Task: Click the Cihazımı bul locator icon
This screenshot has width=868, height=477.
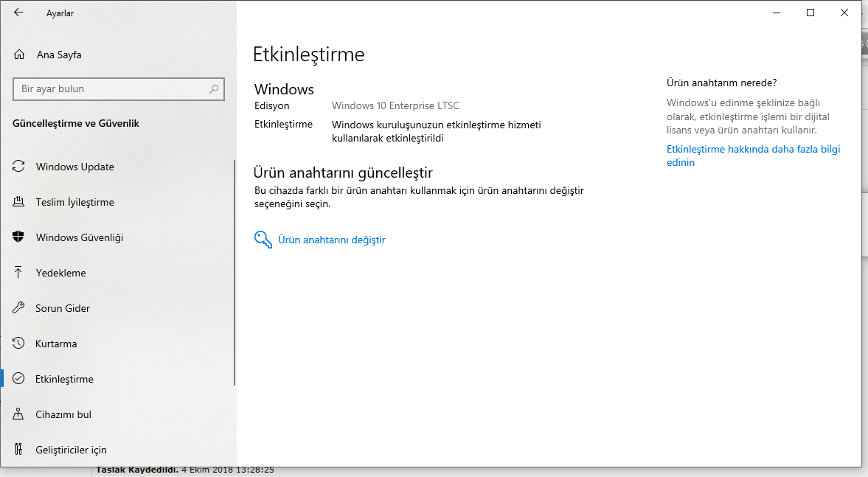Action: point(18,414)
